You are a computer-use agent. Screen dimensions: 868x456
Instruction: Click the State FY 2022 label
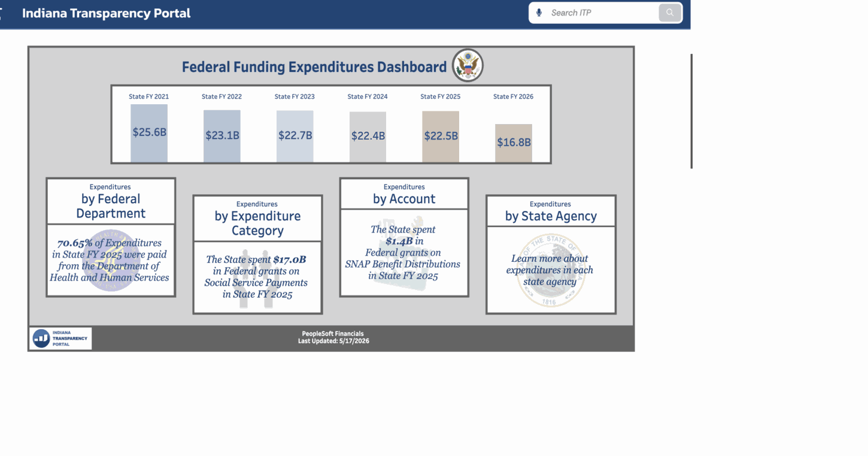coord(222,96)
